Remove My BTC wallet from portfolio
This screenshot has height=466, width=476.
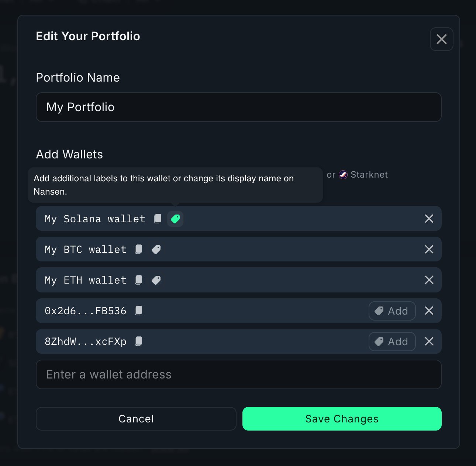429,249
